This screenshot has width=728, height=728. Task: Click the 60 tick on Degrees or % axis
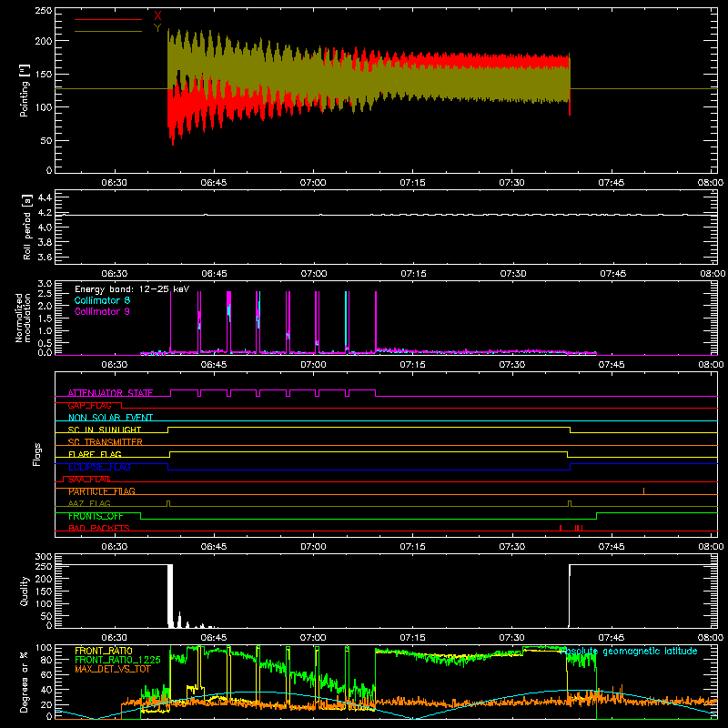46,675
